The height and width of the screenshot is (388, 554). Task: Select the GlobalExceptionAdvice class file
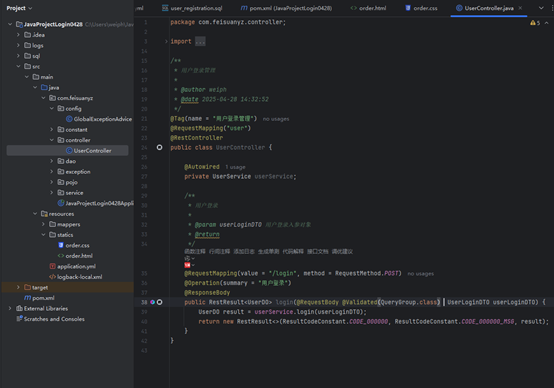(x=99, y=119)
